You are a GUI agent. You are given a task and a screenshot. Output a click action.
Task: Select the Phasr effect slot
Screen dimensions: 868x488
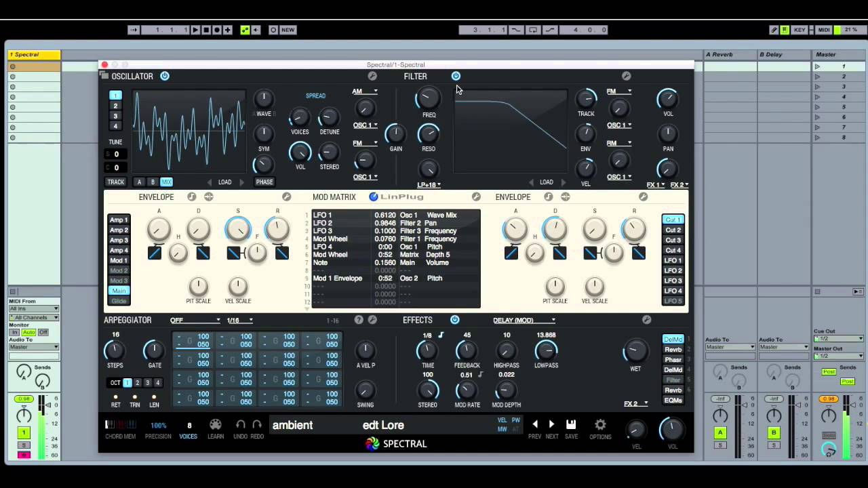coord(673,360)
